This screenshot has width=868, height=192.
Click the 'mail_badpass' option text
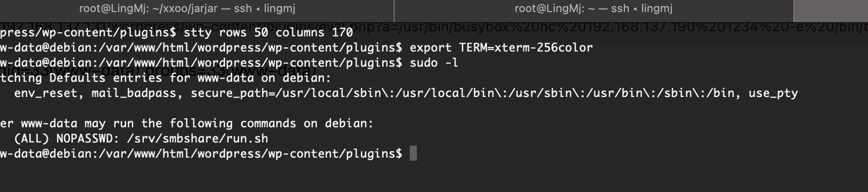point(134,93)
